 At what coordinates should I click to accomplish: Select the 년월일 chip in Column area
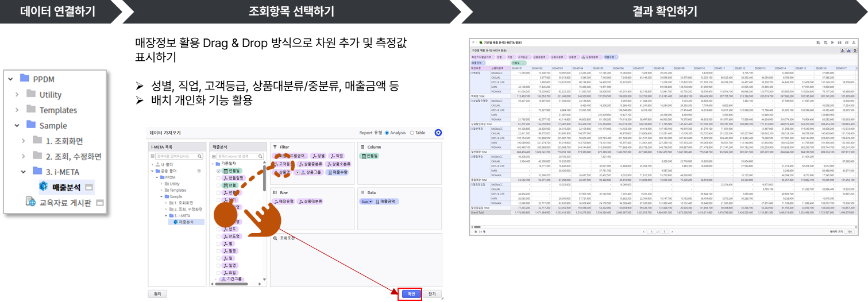pos(370,156)
